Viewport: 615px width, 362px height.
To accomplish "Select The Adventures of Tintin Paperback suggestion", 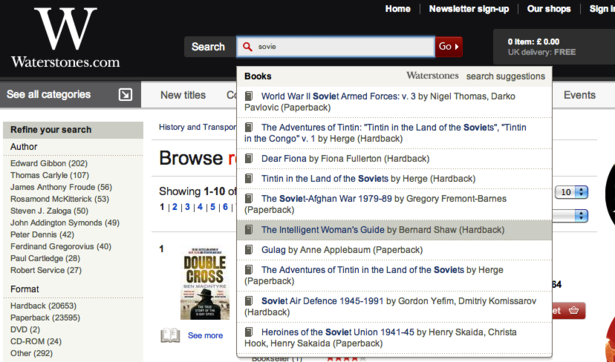I will pyautogui.click(x=394, y=275).
